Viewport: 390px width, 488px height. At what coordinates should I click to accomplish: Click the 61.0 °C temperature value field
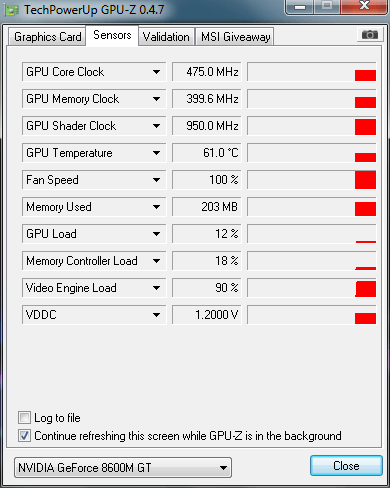pos(207,153)
